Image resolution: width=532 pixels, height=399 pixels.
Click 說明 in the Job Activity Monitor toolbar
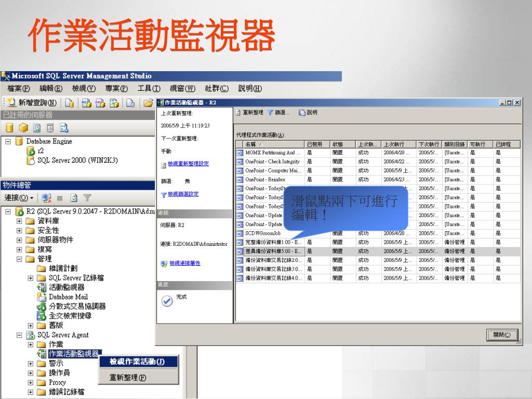tap(308, 113)
